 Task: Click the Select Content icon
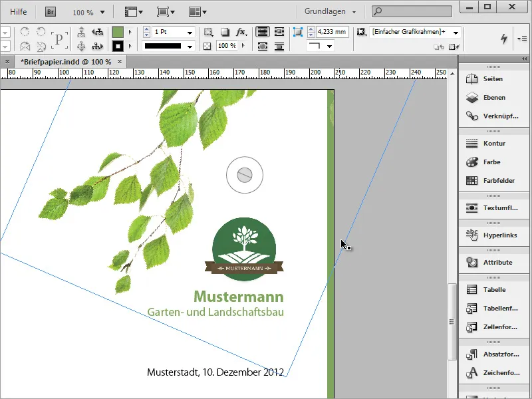pyautogui.click(x=81, y=46)
